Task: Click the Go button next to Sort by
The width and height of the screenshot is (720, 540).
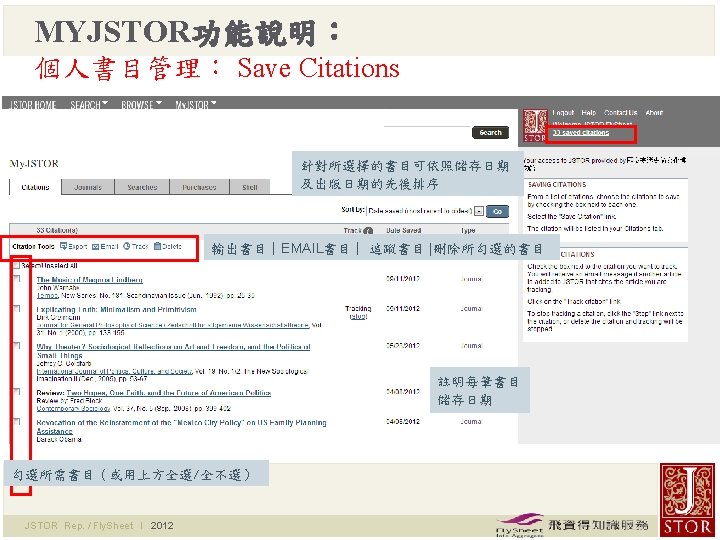Action: 497,212
